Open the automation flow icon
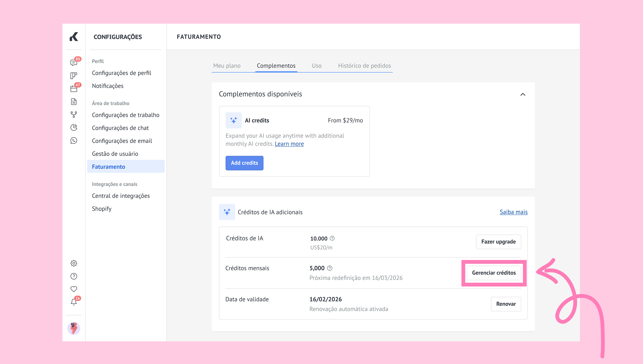This screenshot has height=364, width=643. tap(74, 114)
